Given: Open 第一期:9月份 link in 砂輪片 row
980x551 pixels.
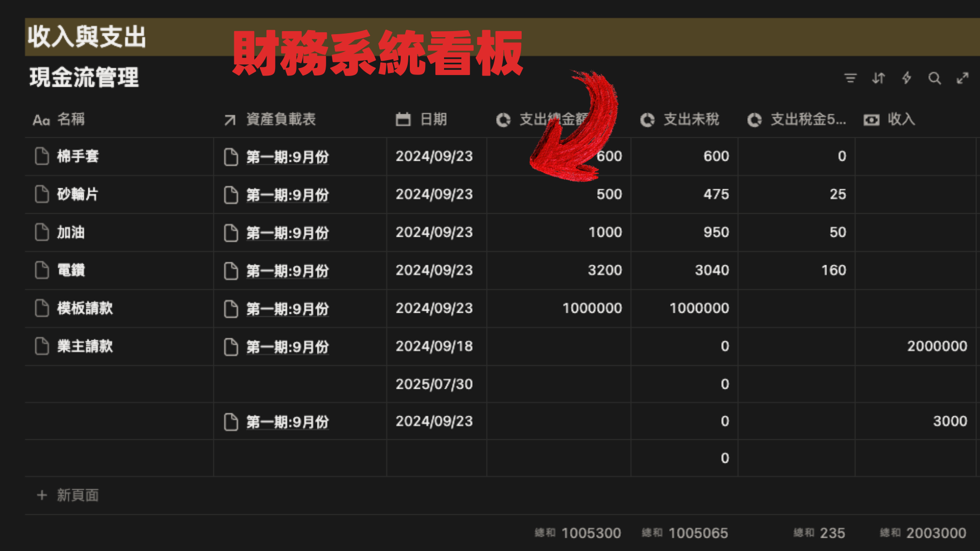Looking at the screenshot, I should [x=287, y=195].
